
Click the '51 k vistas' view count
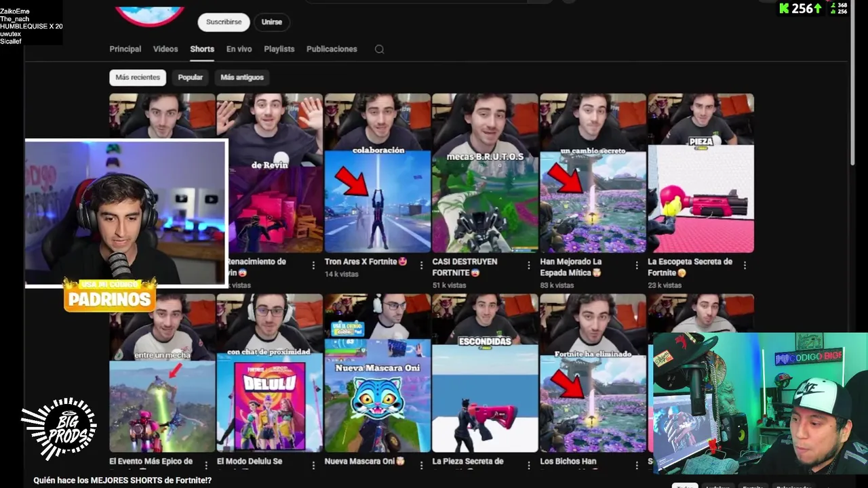(x=450, y=285)
